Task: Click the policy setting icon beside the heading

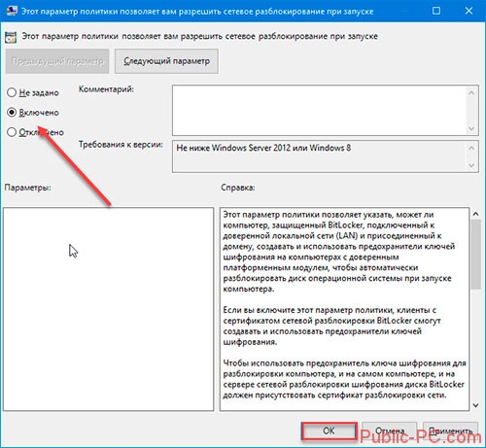Action: click(11, 37)
